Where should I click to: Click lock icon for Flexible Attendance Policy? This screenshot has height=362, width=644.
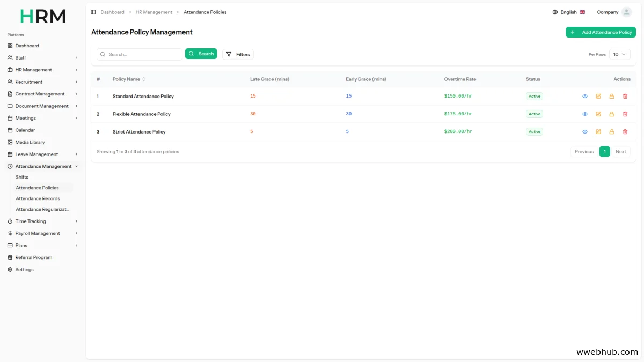612,114
